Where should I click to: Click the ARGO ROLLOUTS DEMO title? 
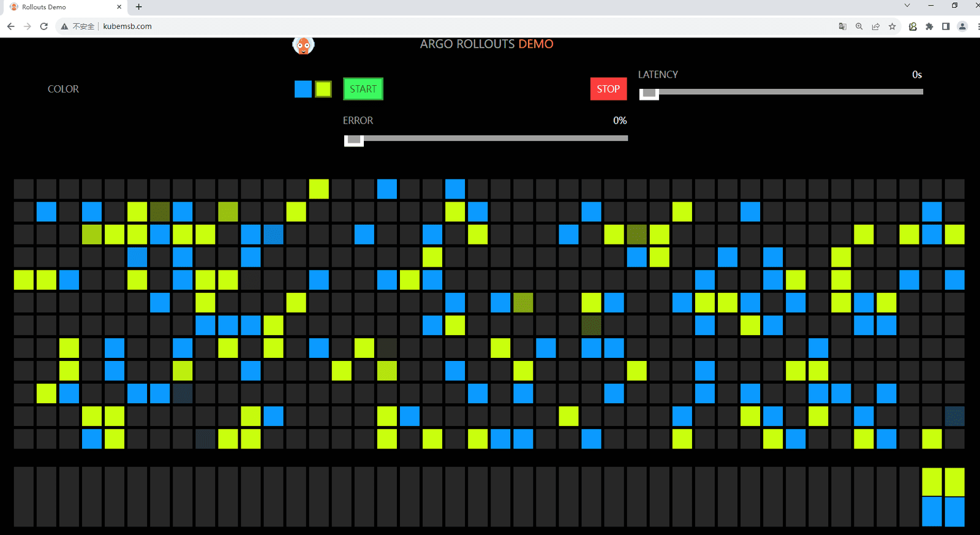[486, 44]
